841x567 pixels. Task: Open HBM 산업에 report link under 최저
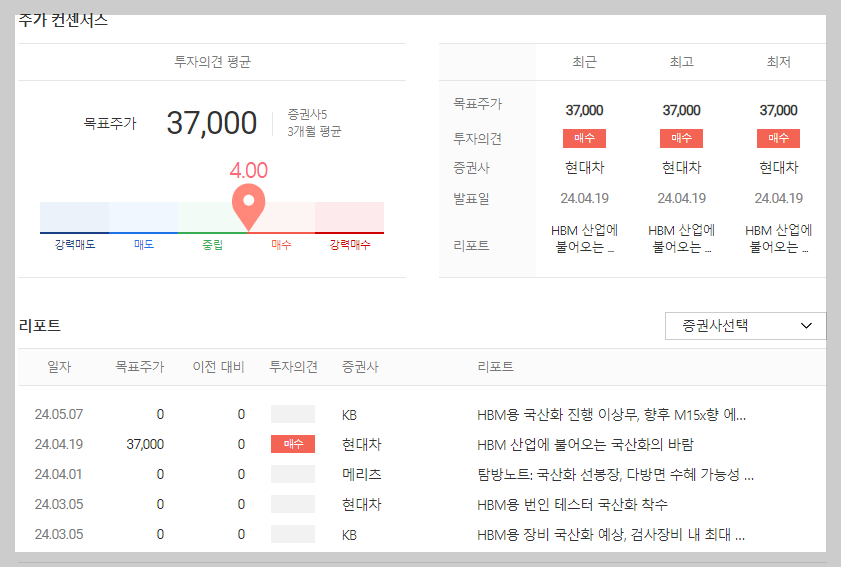tap(778, 239)
